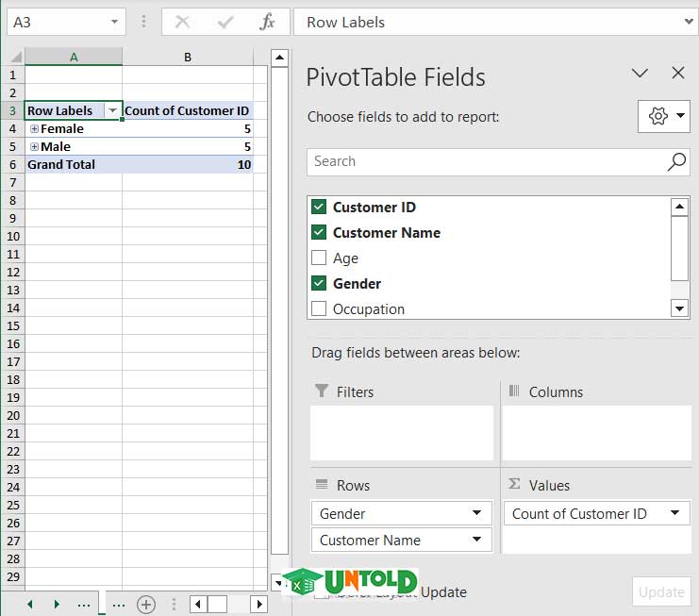Check the Age field checkbox
Viewport: 699px width, 616px height.
pos(319,258)
